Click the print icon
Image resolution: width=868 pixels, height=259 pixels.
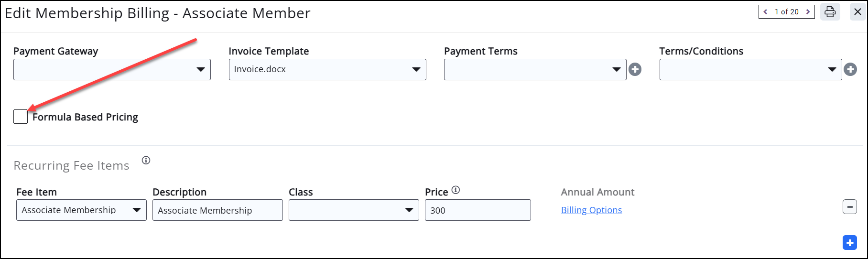(830, 12)
